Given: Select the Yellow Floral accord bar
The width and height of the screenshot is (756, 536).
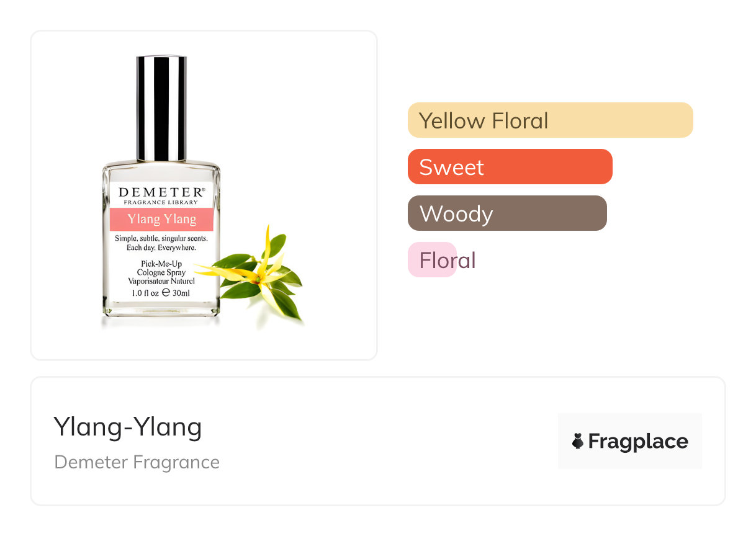Looking at the screenshot, I should 550,120.
